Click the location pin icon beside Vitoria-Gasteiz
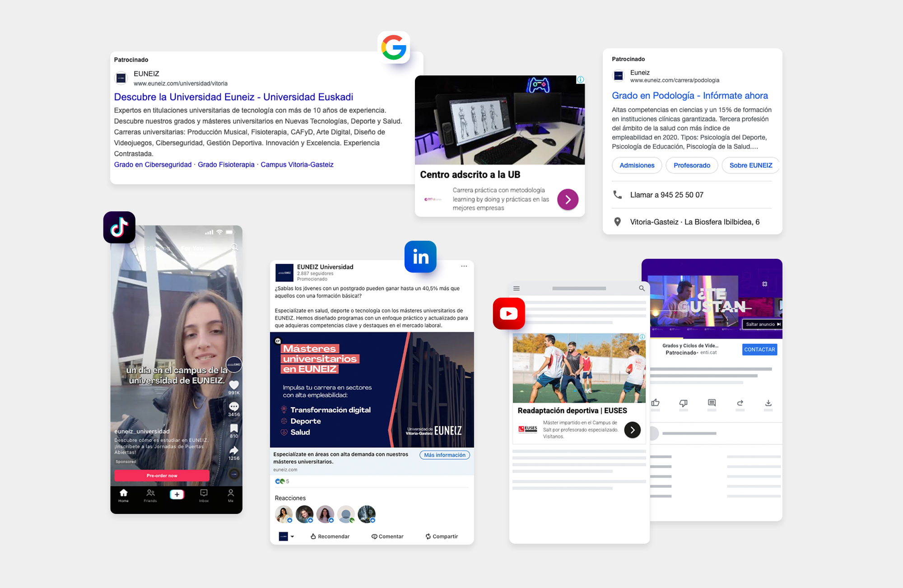 [x=617, y=222]
